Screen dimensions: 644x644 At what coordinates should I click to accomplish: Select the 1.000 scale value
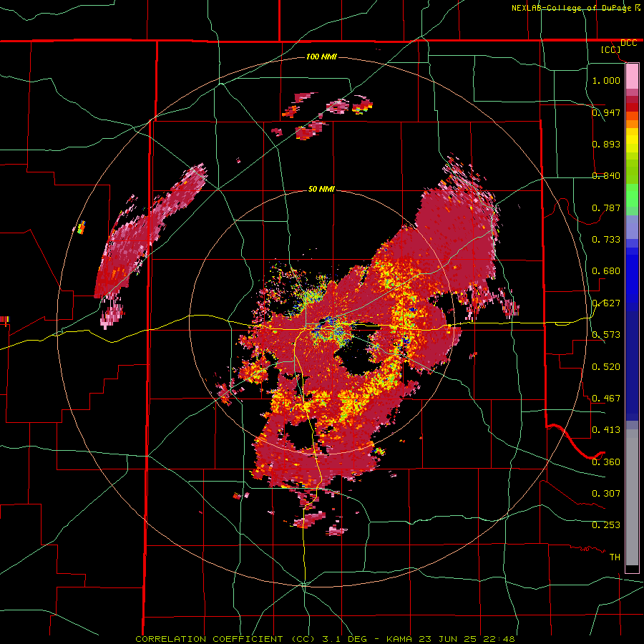606,80
